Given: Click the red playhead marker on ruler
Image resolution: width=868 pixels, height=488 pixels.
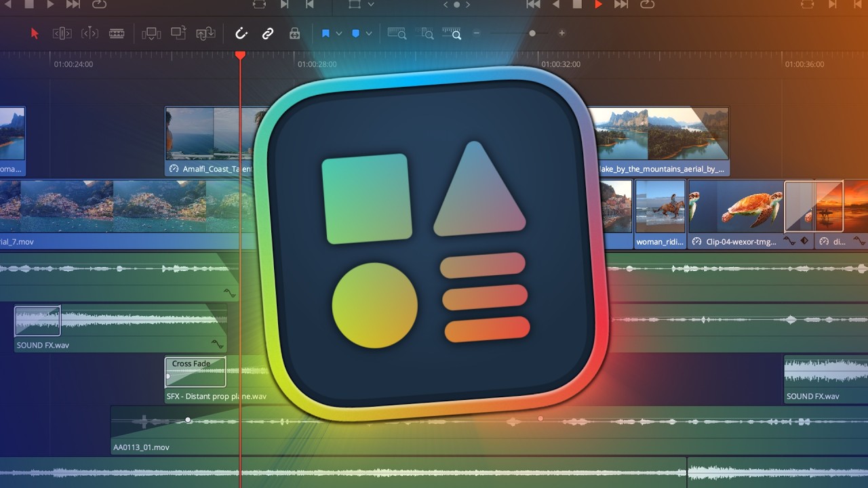Looking at the screenshot, I should (x=240, y=54).
